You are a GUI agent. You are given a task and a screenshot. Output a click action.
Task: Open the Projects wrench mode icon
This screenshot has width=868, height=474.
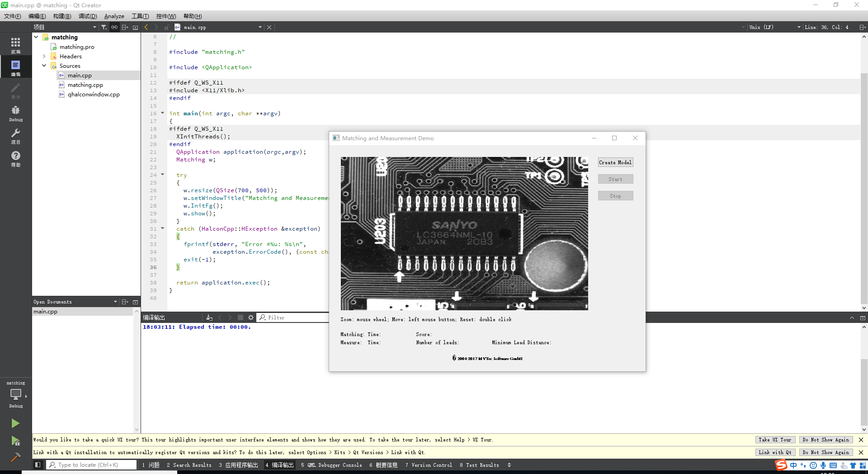point(16,136)
